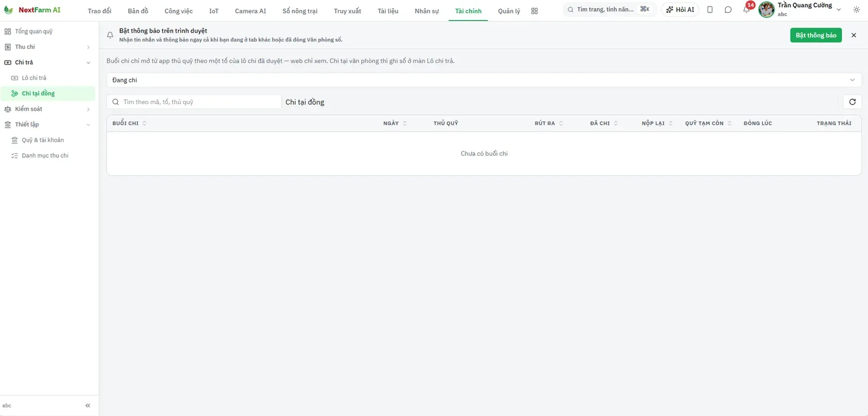
Task: Collapse the Chi trả sidebar section
Action: pos(48,62)
